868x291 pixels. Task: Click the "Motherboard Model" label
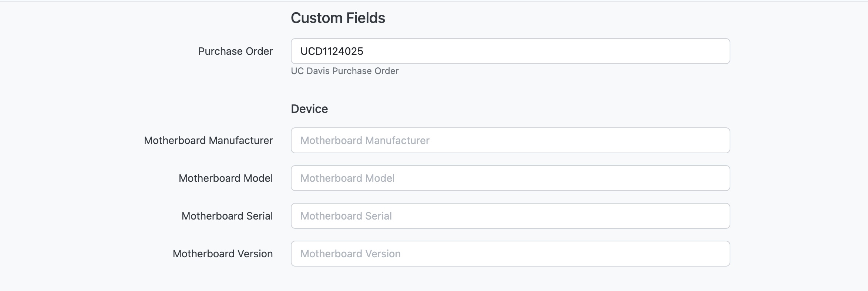pyautogui.click(x=226, y=178)
